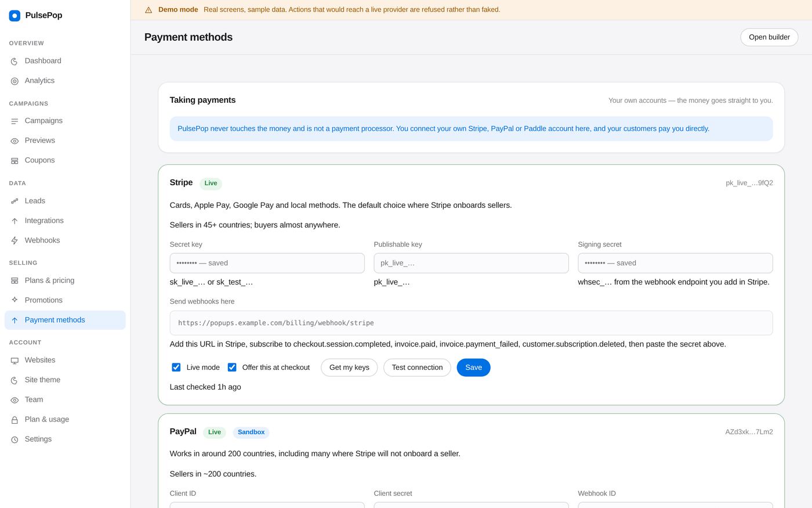Toggle Offer this at checkout checkbox

pos(232,368)
